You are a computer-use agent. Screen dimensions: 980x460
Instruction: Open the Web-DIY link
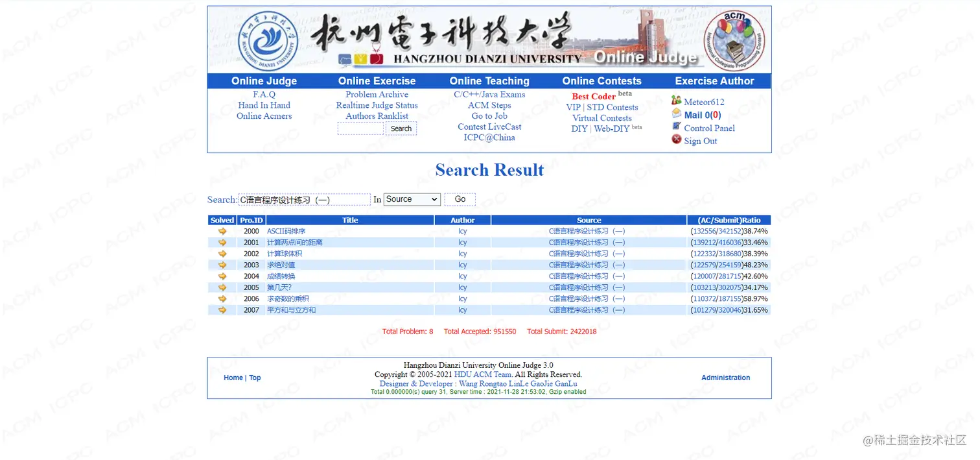click(612, 128)
